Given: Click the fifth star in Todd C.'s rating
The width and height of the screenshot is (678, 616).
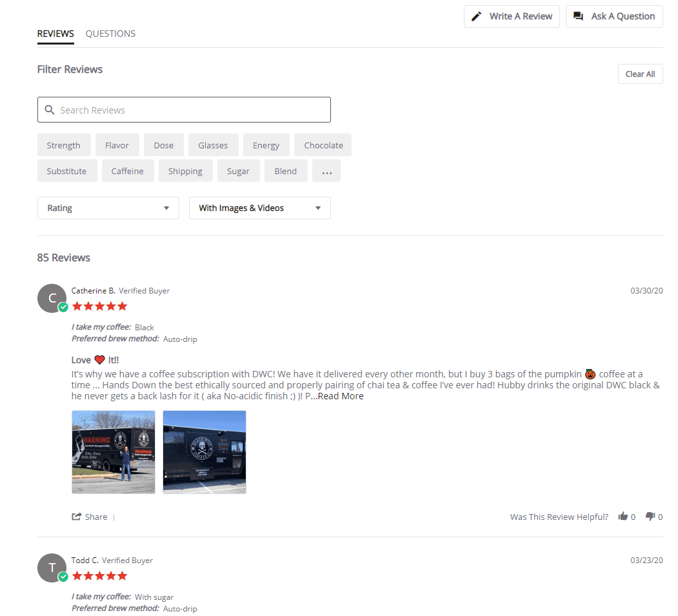Looking at the screenshot, I should 122,575.
